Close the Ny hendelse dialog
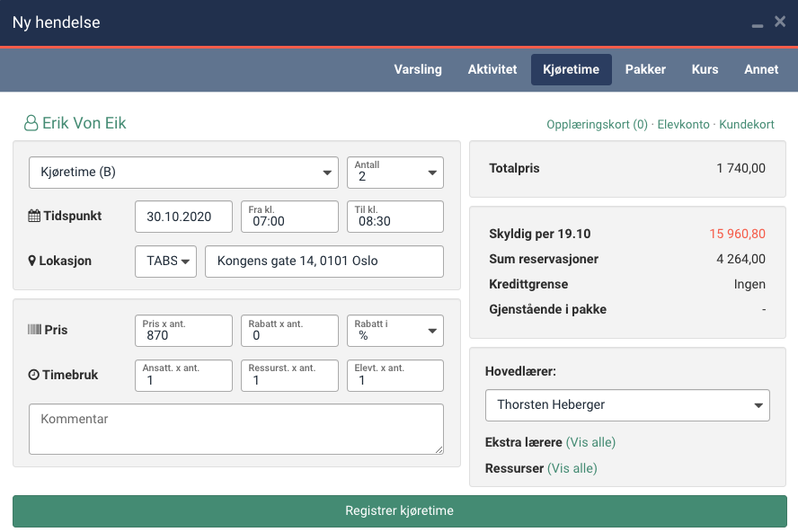The height and width of the screenshot is (532, 798). click(x=780, y=22)
